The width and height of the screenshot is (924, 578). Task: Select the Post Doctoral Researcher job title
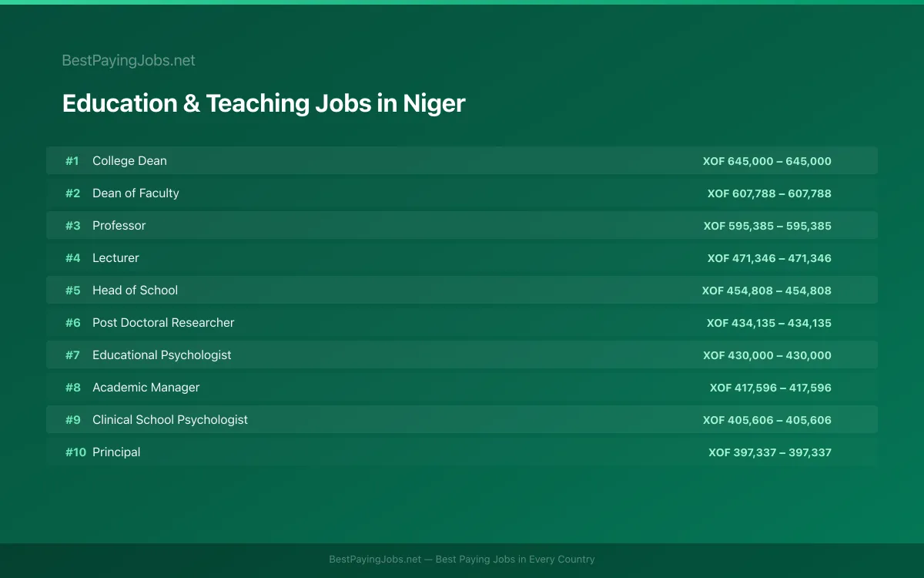163,323
